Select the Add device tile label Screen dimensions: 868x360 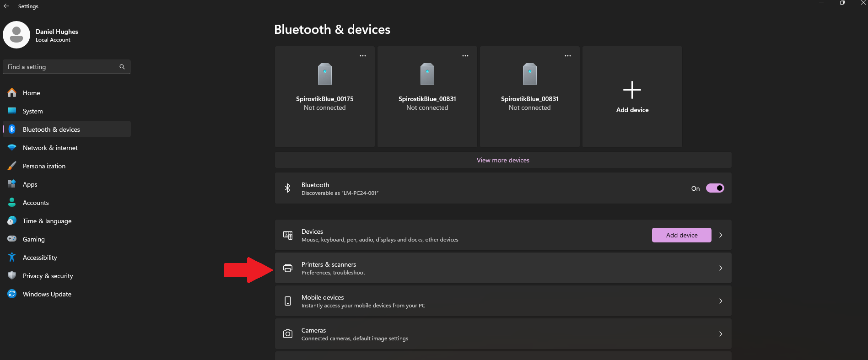[632, 110]
